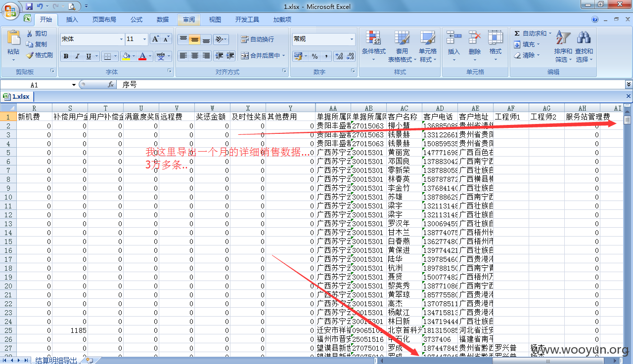
Task: Open print preview from quick access toolbar
Action: pos(72,6)
